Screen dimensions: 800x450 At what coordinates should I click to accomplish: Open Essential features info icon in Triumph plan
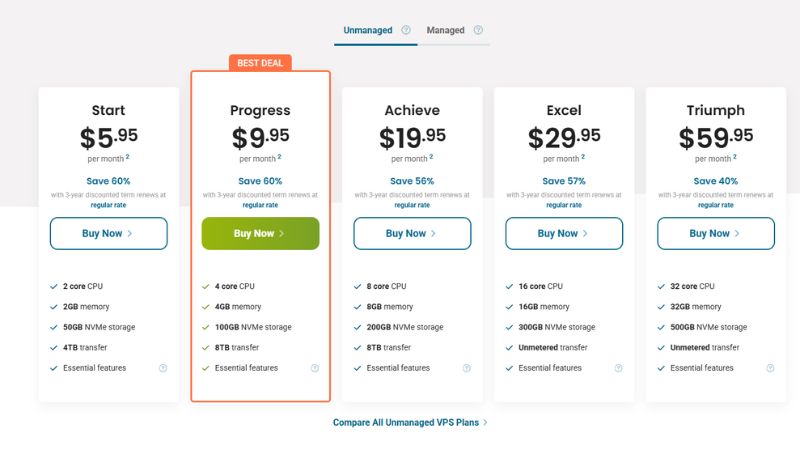tap(770, 368)
